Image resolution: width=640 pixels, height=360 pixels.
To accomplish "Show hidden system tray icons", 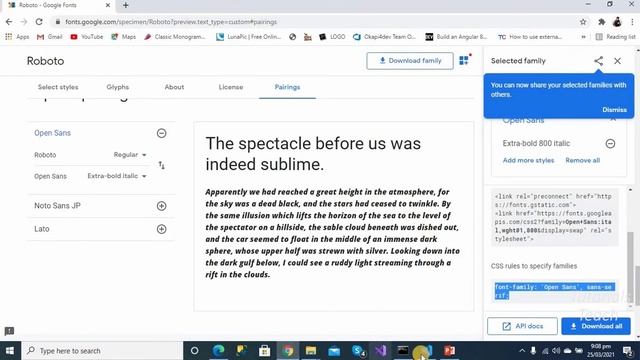I will [x=522, y=351].
